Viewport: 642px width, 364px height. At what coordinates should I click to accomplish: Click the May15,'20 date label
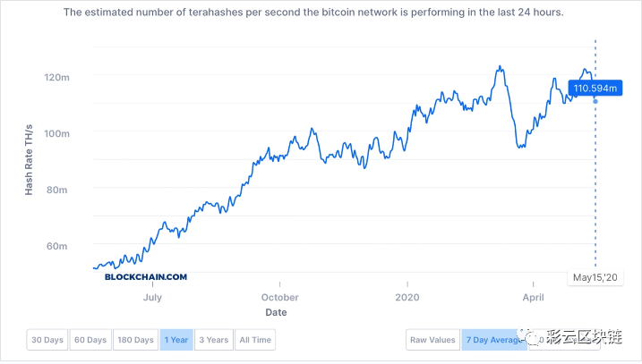point(595,277)
